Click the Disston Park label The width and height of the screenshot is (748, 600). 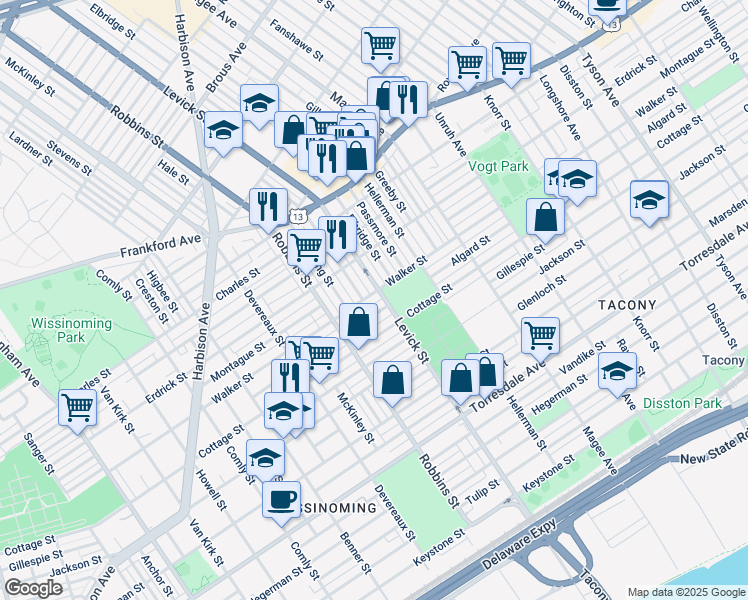682,403
